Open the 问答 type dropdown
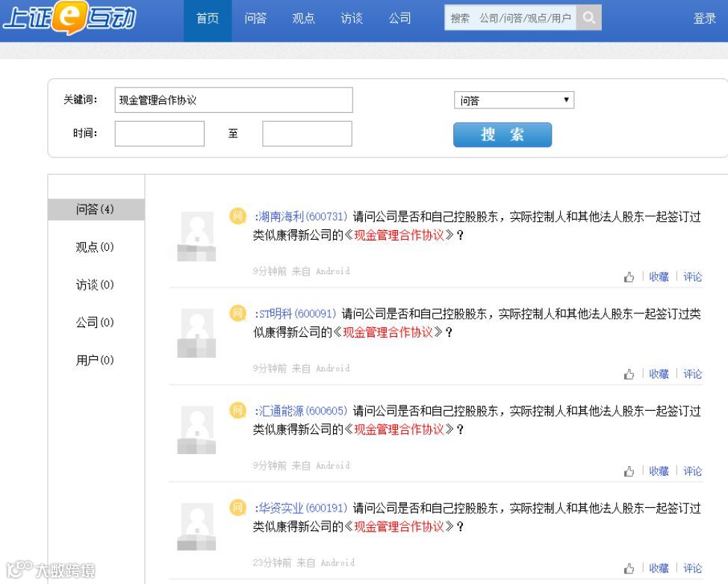The width and height of the screenshot is (728, 584). [514, 100]
